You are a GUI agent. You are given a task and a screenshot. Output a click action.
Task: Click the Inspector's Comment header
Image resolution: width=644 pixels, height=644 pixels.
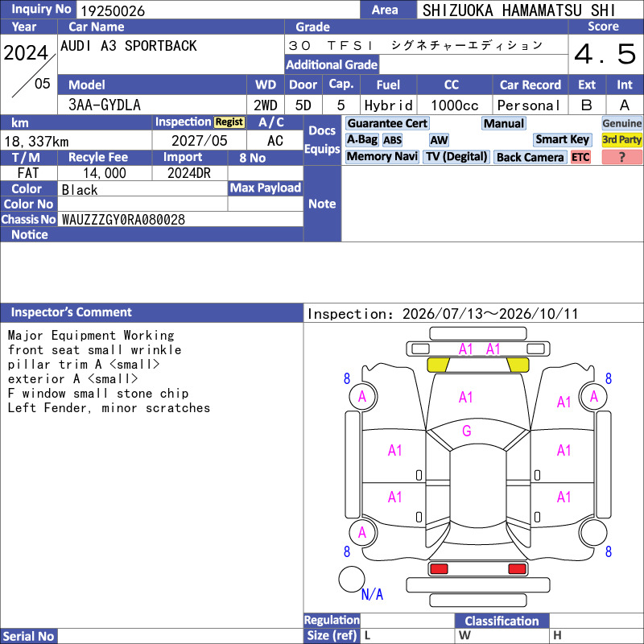coord(71,312)
